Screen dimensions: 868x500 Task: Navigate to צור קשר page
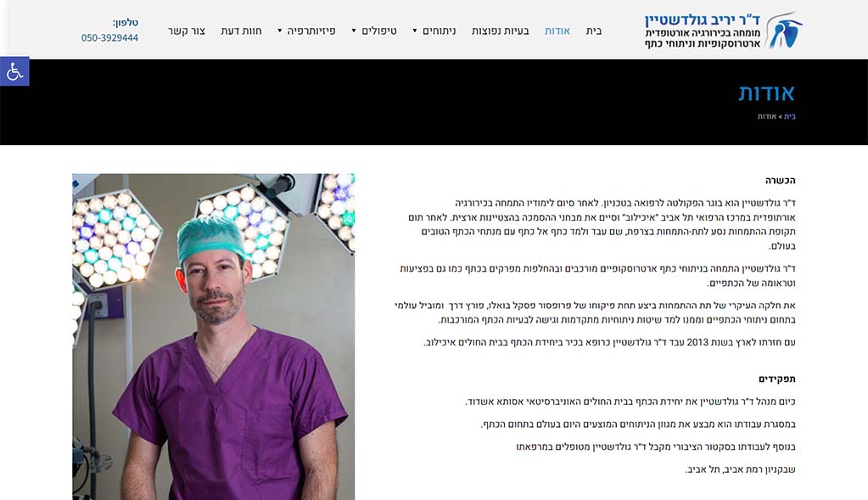(187, 31)
